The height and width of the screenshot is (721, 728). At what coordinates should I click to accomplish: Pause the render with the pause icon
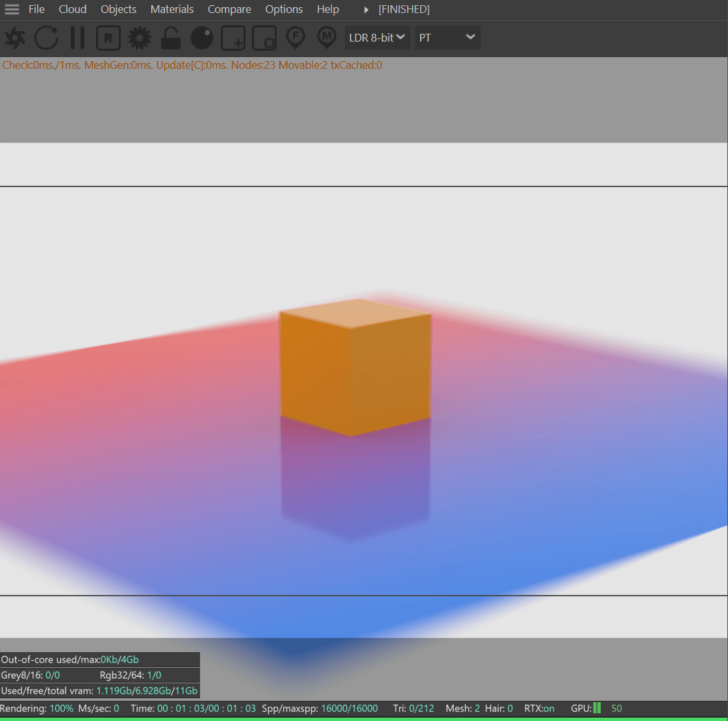click(77, 38)
